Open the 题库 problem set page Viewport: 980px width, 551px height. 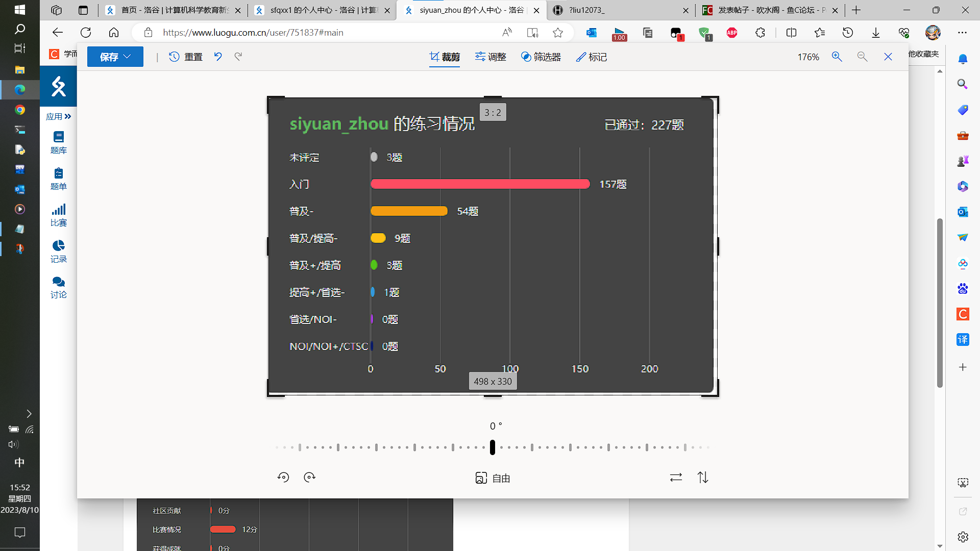coord(59,143)
